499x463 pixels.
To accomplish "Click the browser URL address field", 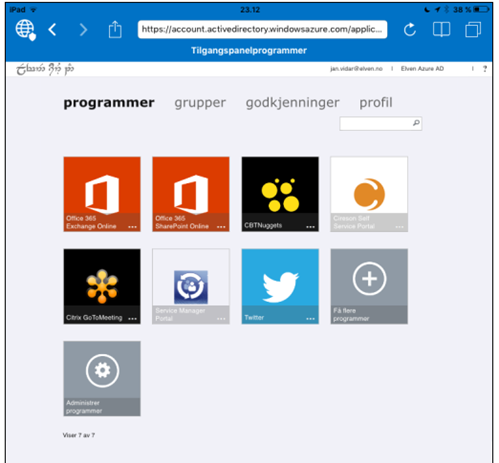I will click(262, 29).
